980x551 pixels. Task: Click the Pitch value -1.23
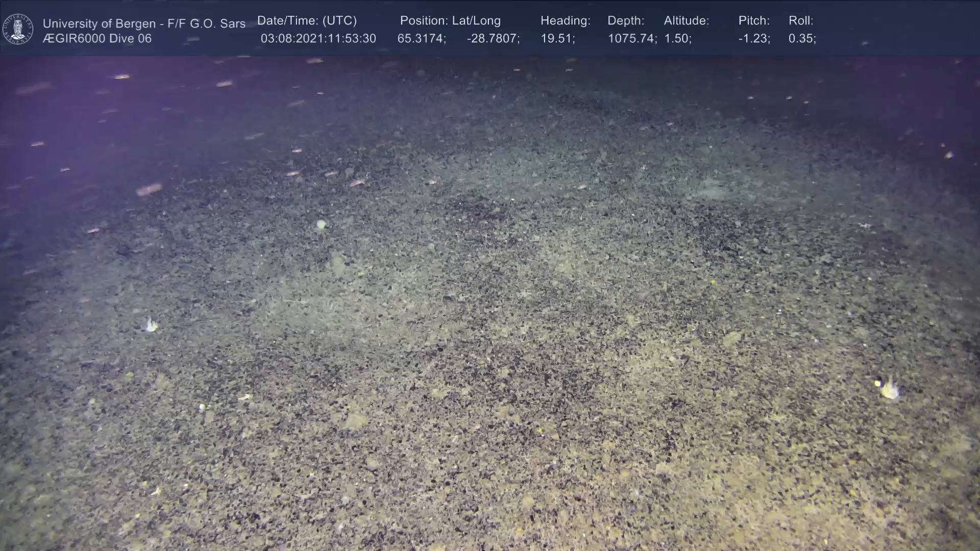753,39
